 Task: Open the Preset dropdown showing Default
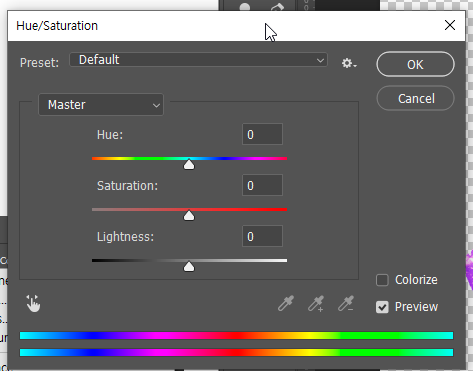(198, 60)
